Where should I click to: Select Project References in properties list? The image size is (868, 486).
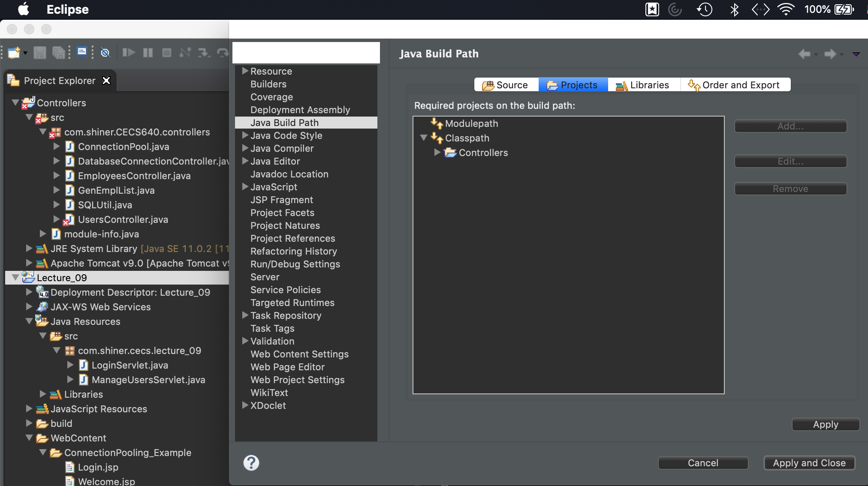293,238
